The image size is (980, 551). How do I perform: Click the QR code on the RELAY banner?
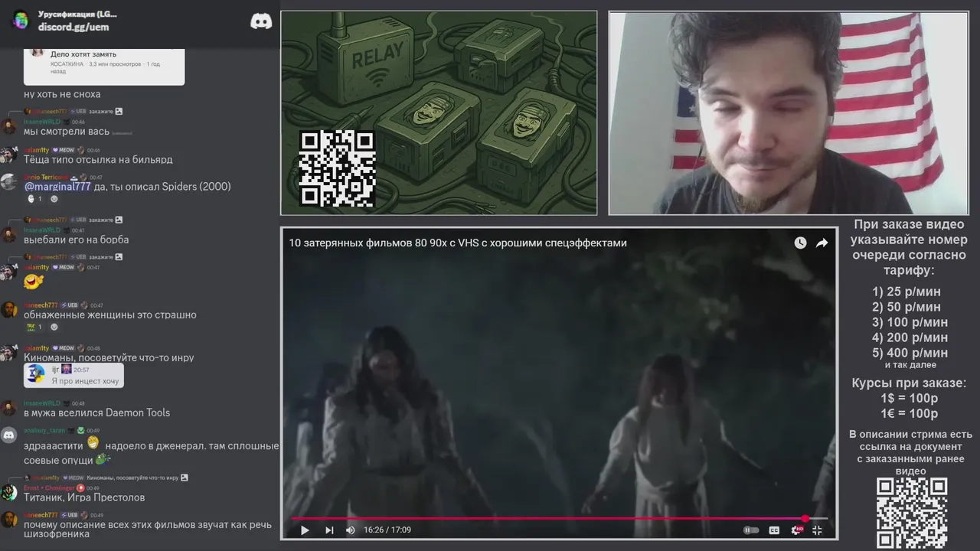click(x=337, y=169)
